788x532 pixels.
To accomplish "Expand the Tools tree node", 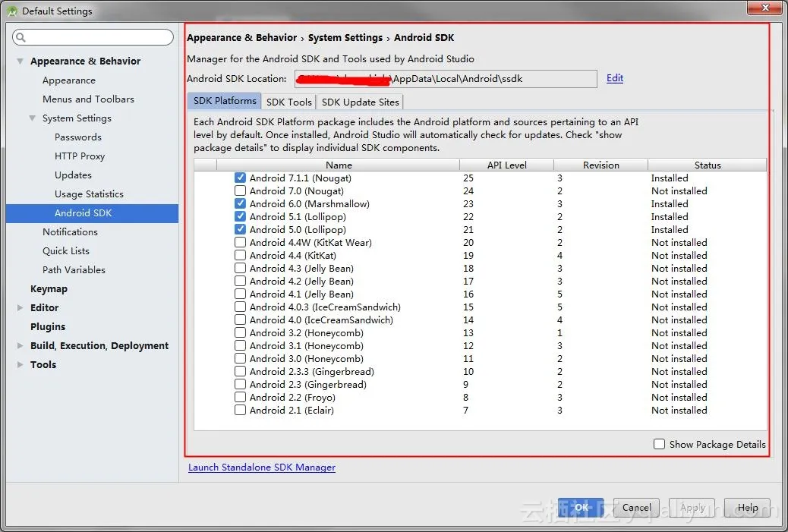I will point(20,365).
